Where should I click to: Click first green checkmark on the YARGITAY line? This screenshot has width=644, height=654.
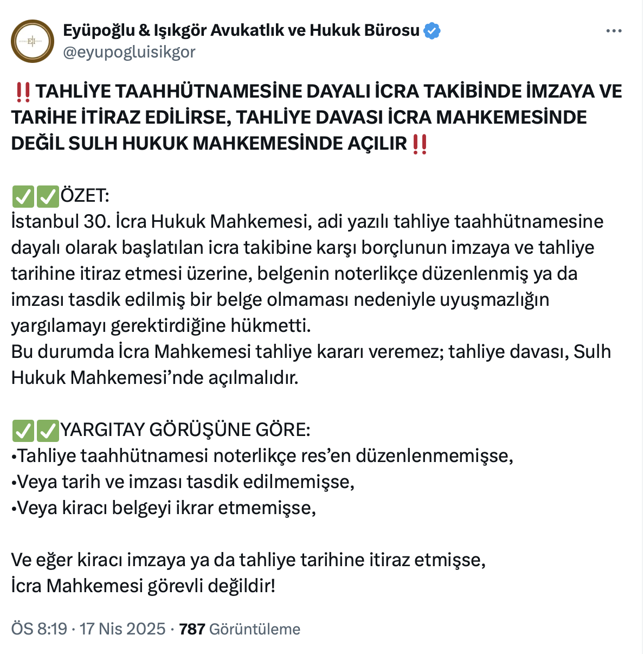(23, 430)
